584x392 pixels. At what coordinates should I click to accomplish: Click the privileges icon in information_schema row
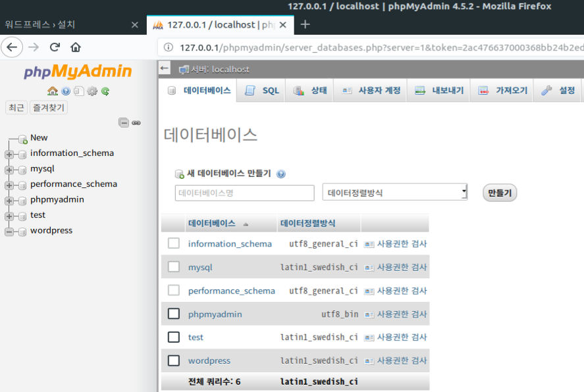tap(369, 245)
